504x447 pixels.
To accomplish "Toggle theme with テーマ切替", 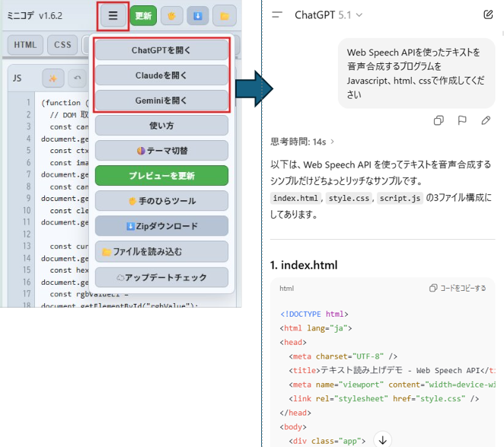I will [161, 151].
